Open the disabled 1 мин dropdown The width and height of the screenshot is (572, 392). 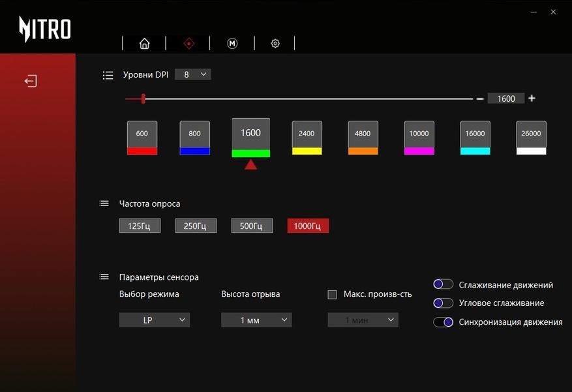click(363, 320)
